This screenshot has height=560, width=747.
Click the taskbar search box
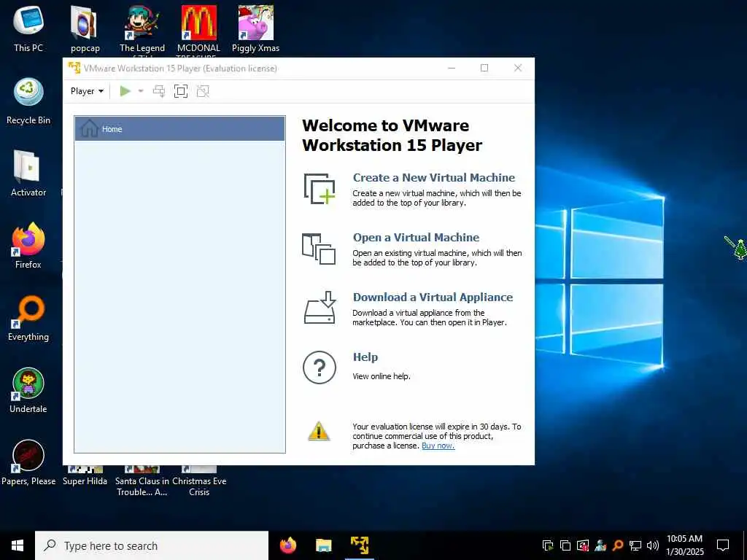(152, 545)
